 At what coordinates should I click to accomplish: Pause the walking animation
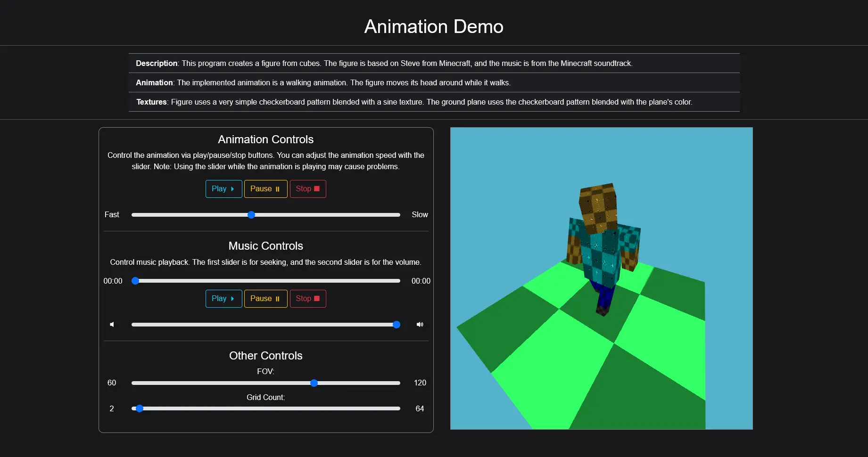[x=265, y=189]
